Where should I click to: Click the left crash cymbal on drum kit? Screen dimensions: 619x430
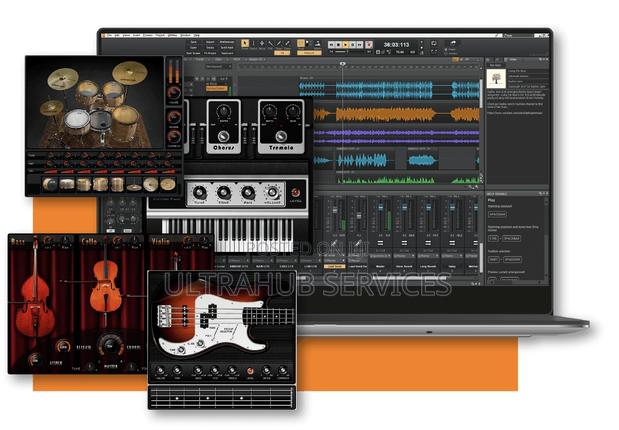pyautogui.click(x=63, y=79)
